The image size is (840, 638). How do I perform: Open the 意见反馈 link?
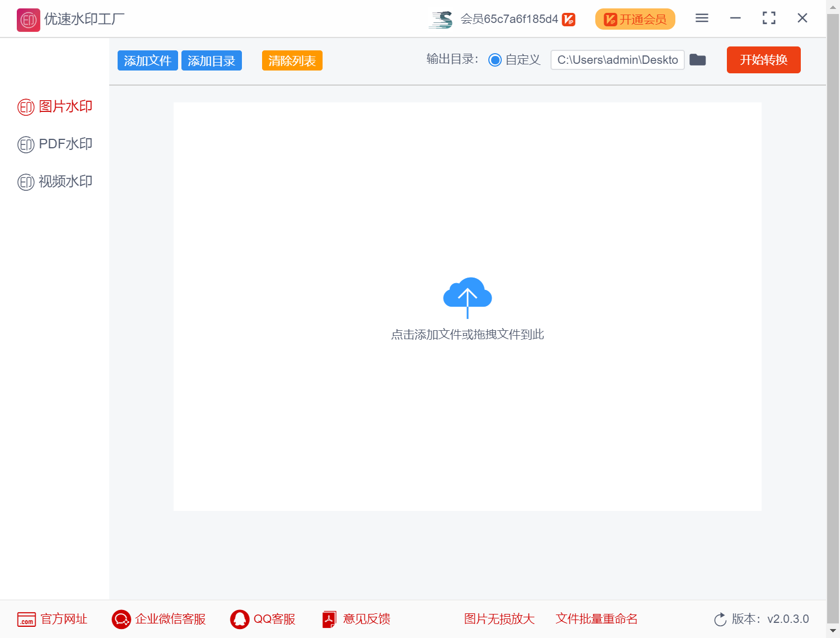(x=367, y=619)
